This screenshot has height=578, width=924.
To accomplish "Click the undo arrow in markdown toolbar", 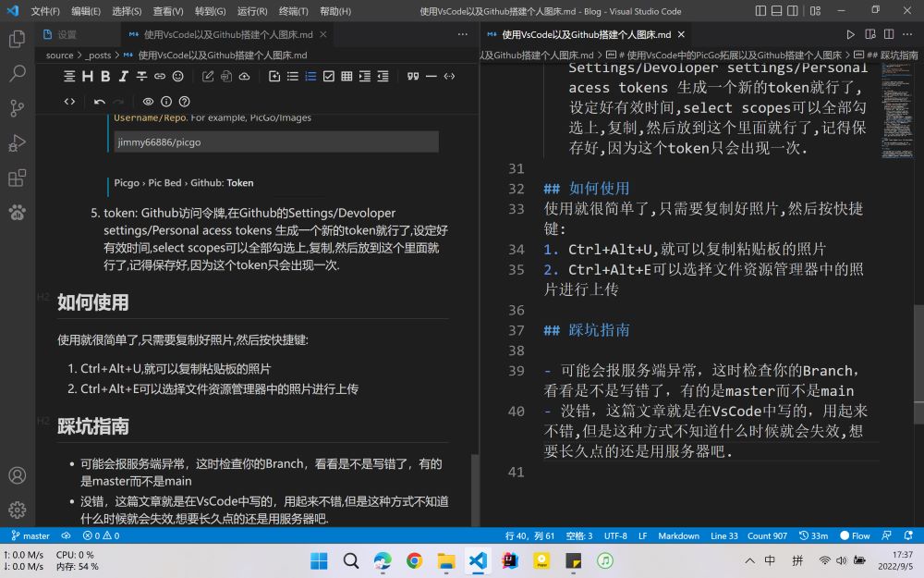I will (99, 102).
